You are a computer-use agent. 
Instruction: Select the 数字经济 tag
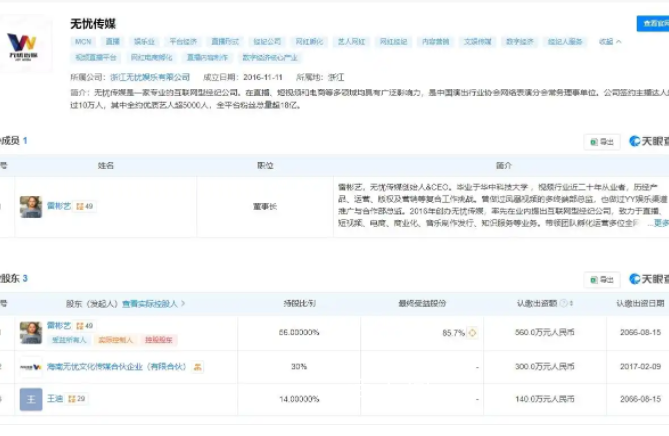(520, 41)
